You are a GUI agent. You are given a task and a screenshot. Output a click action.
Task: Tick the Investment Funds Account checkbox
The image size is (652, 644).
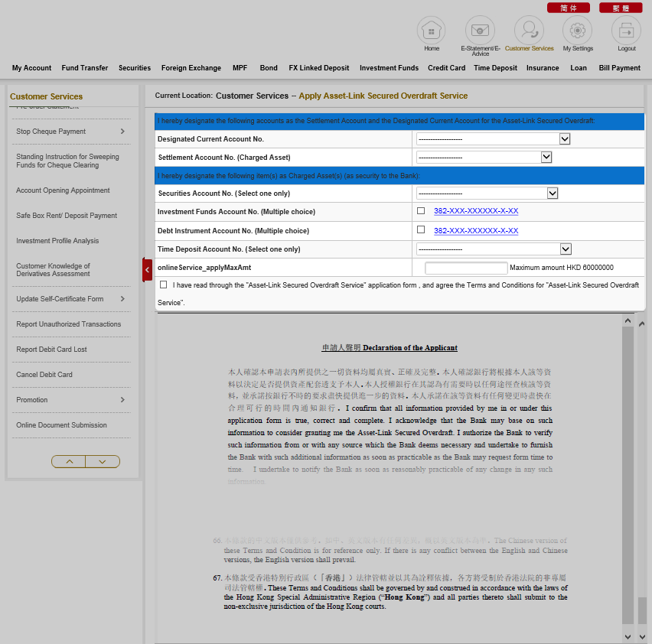(421, 210)
